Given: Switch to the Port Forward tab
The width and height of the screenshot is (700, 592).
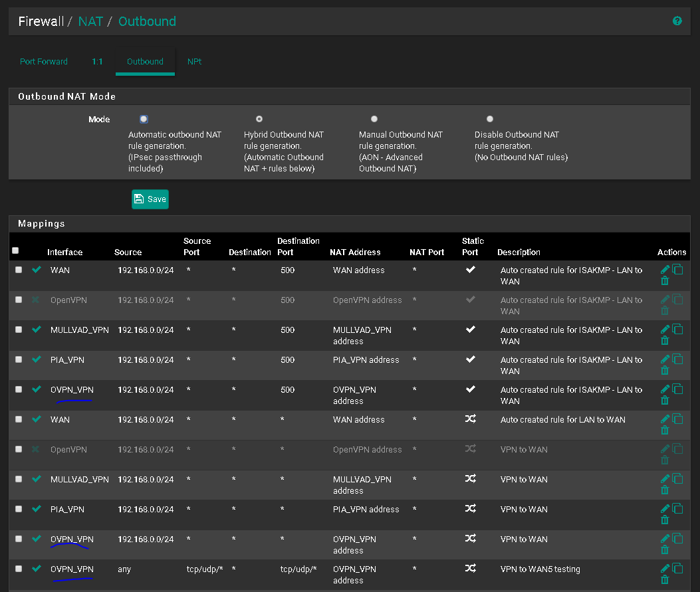Looking at the screenshot, I should [44, 62].
